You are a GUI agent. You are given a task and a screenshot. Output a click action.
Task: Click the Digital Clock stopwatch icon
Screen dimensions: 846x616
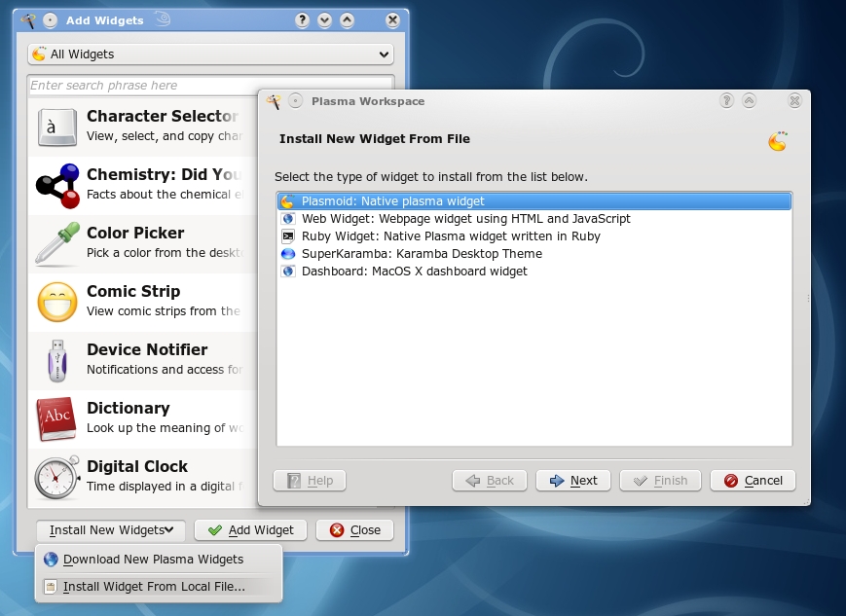pyautogui.click(x=56, y=477)
